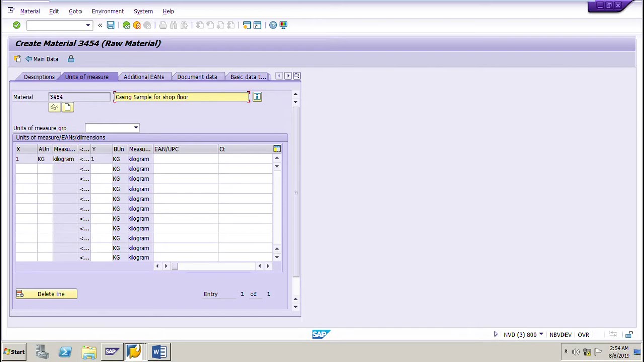Click the SAP menu icon at top left

(x=11, y=11)
